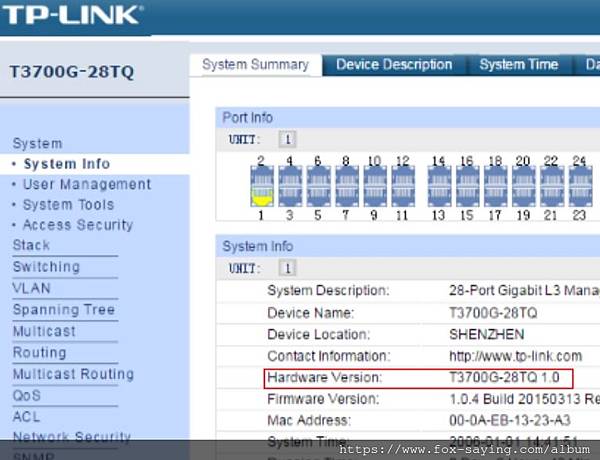The height and width of the screenshot is (460, 600).
Task: Switch to the System Time tab
Action: coord(519,65)
